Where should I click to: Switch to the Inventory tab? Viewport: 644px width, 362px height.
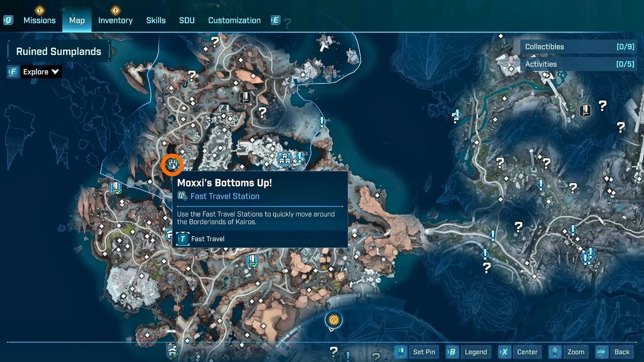(115, 20)
